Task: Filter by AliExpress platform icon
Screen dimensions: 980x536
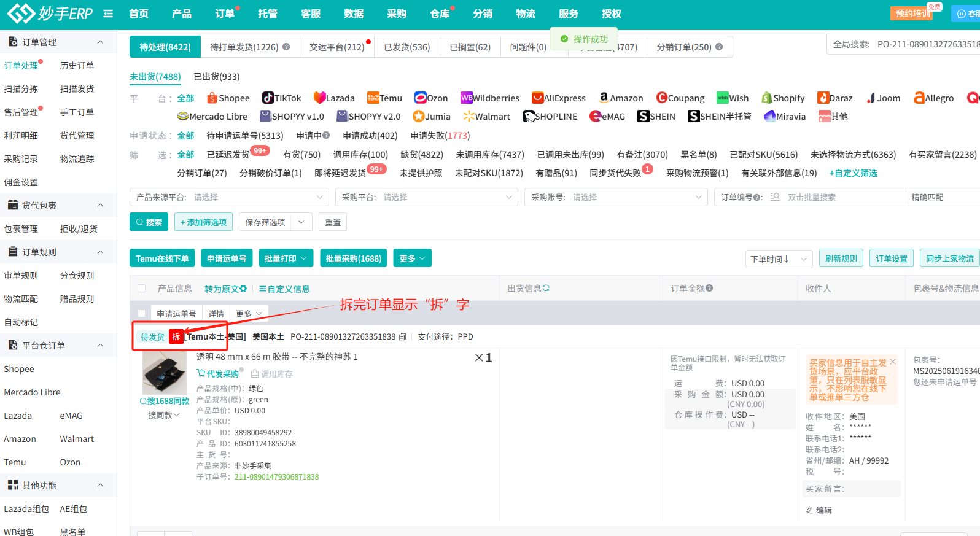Action: point(538,98)
